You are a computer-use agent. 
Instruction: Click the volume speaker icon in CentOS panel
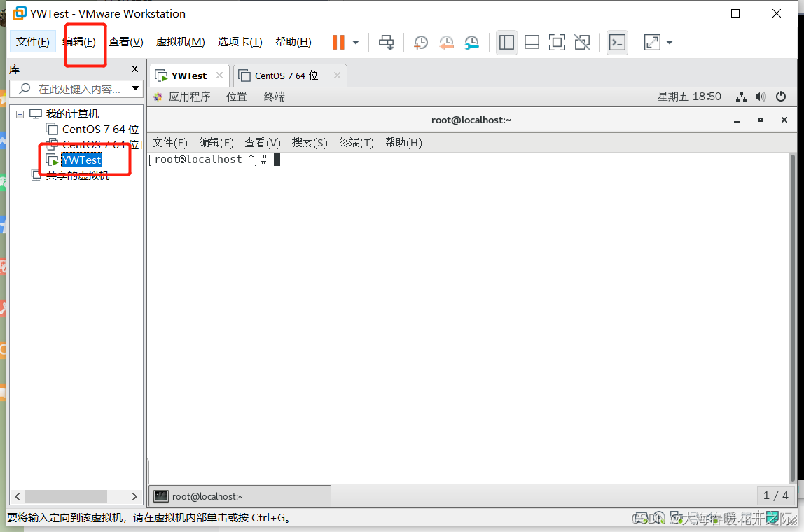click(761, 97)
